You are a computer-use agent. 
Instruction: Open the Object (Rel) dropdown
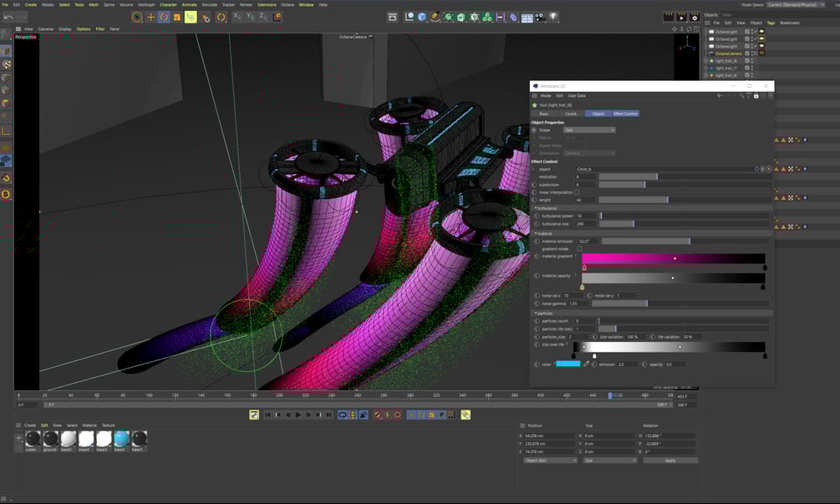coord(550,461)
